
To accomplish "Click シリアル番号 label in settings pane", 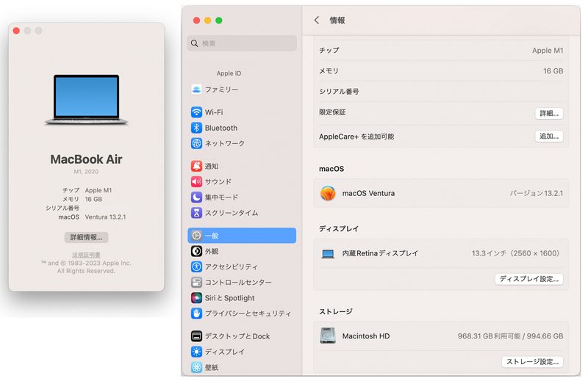I will pyautogui.click(x=339, y=92).
